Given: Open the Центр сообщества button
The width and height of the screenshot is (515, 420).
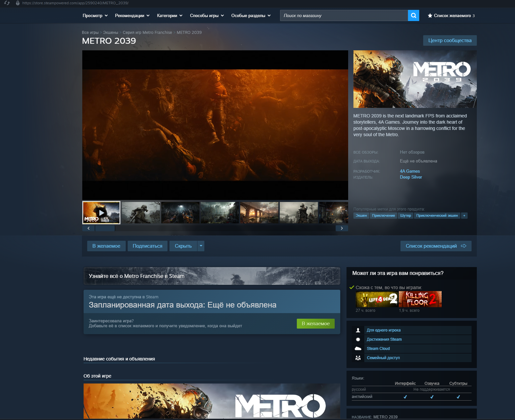Looking at the screenshot, I should [x=450, y=40].
